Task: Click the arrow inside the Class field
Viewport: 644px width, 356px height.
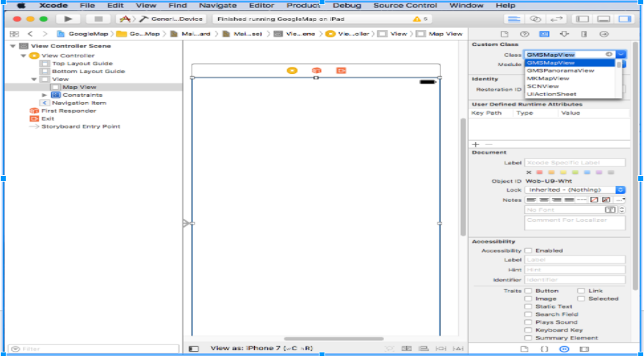Action: click(x=609, y=55)
